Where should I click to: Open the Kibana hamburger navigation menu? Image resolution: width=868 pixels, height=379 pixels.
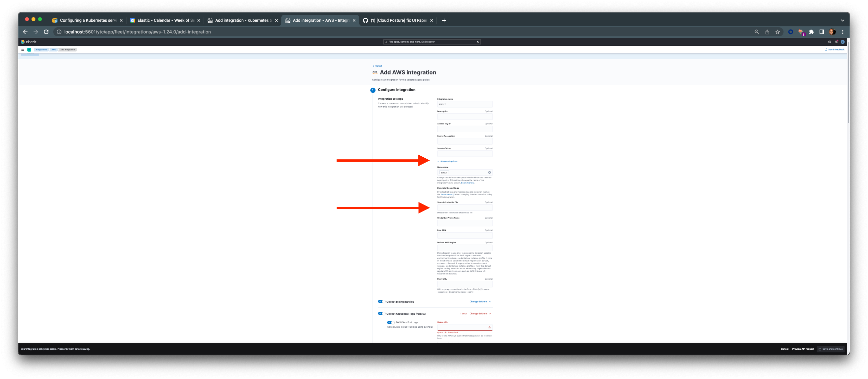click(x=23, y=50)
